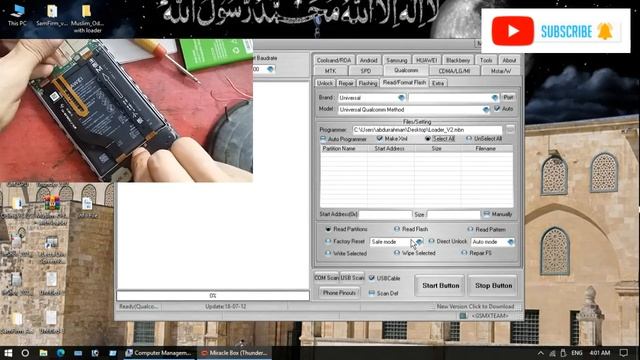
Task: Switch to Coolsand/RDA tab
Action: (334, 60)
